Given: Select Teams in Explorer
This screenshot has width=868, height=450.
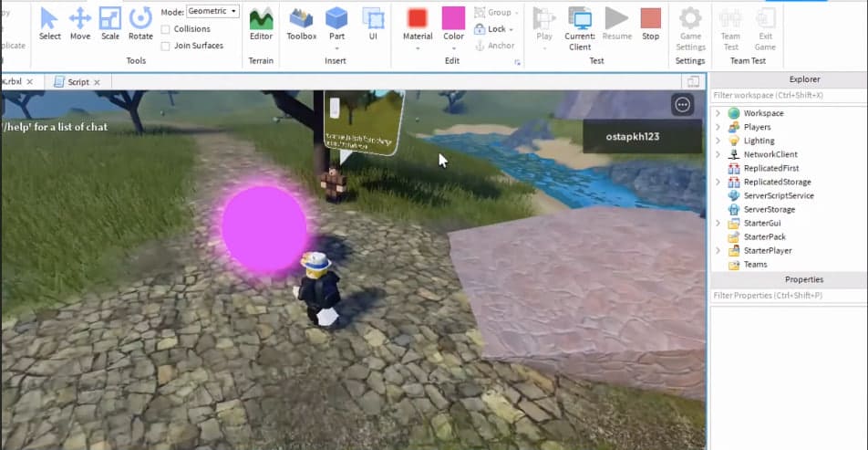Looking at the screenshot, I should [x=755, y=265].
